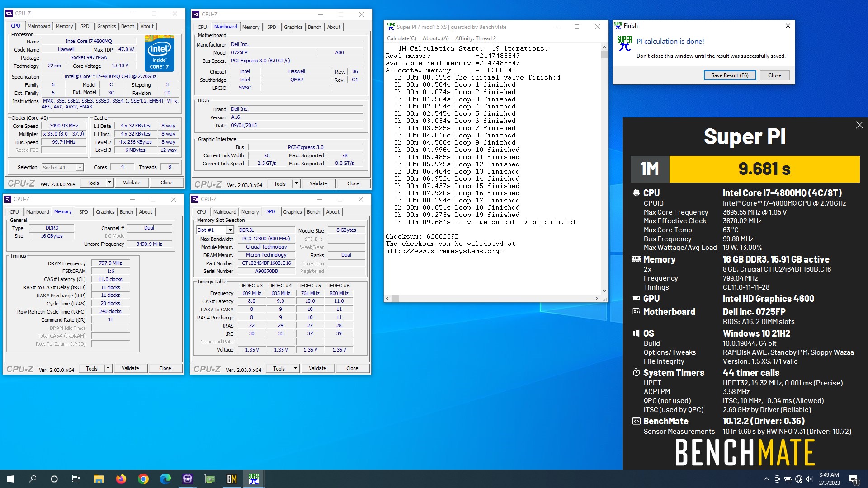
Task: Click the DRAM Frequency value field
Action: click(x=110, y=263)
